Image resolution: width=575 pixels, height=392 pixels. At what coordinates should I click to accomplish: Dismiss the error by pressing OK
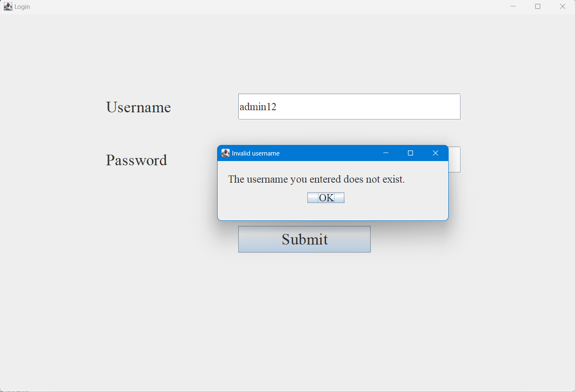pyautogui.click(x=326, y=197)
